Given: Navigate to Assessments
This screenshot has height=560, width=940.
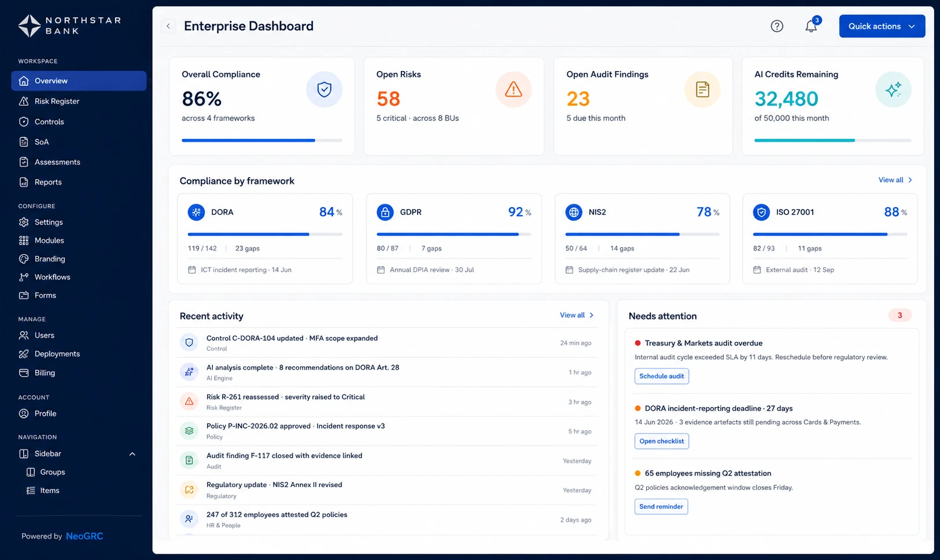Looking at the screenshot, I should pos(79,162).
